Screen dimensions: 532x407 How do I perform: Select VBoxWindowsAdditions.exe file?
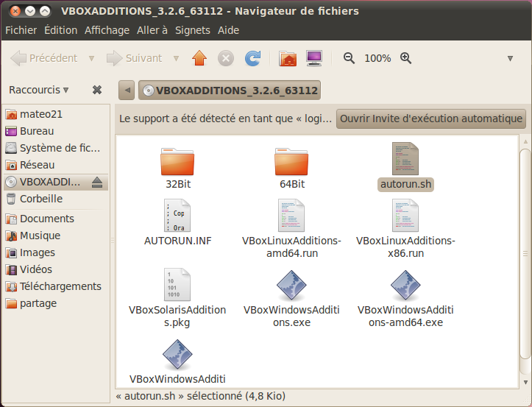pos(292,297)
